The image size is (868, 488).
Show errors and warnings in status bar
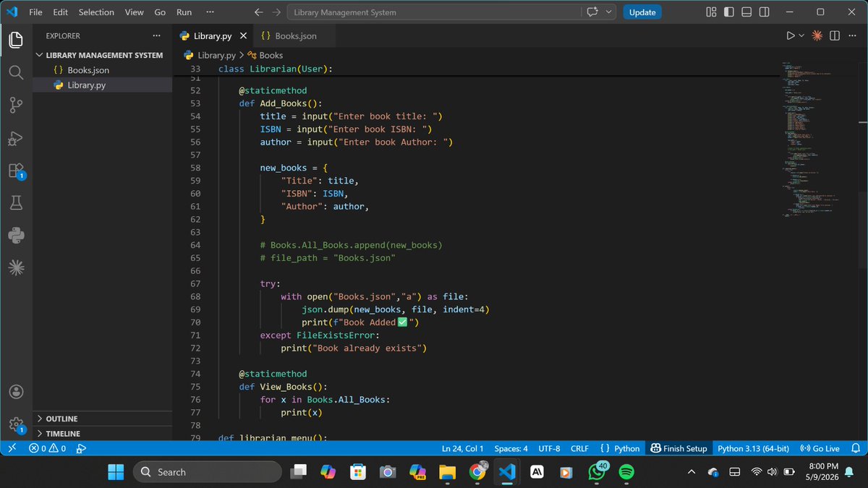(47, 448)
